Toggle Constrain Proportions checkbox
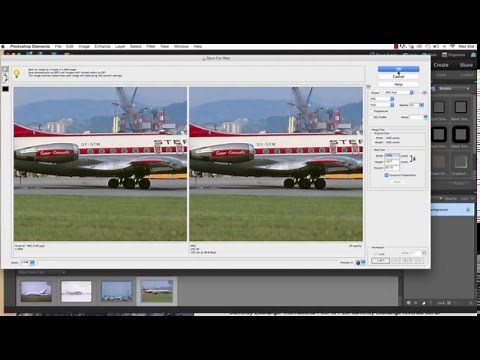The width and height of the screenshot is (480, 360). click(x=386, y=175)
